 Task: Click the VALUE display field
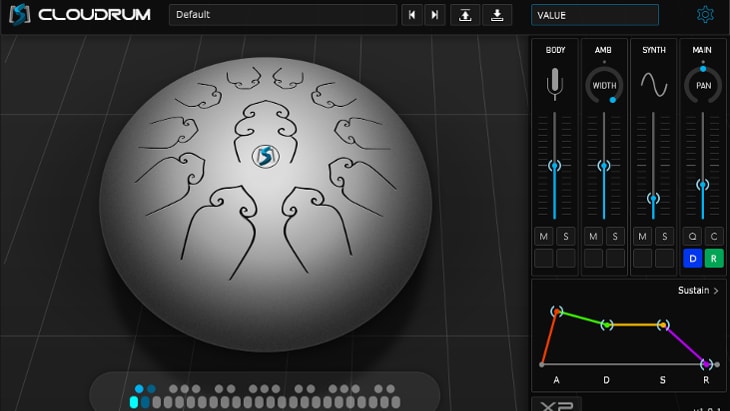(x=595, y=15)
